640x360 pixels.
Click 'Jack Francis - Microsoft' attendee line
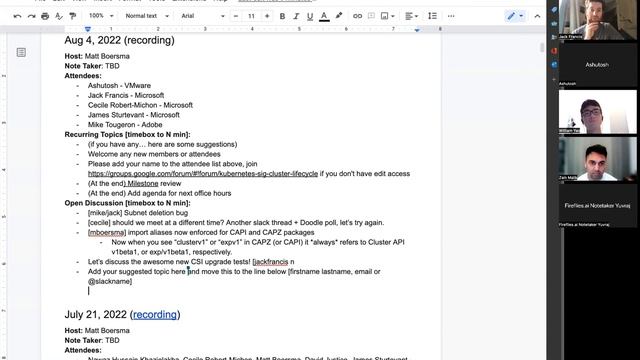click(126, 95)
